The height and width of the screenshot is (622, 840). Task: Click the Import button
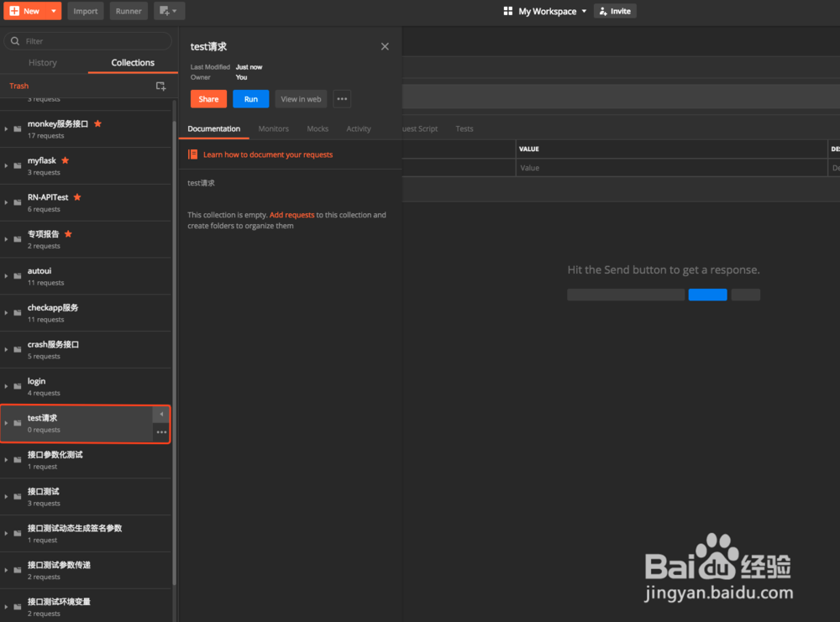86,11
